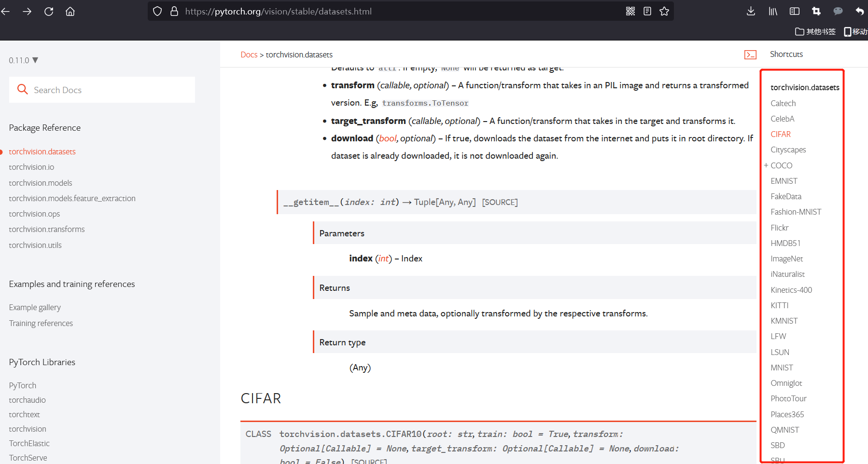Bookmark this page with star icon
Screen dimensions: 868x464
(664, 11)
